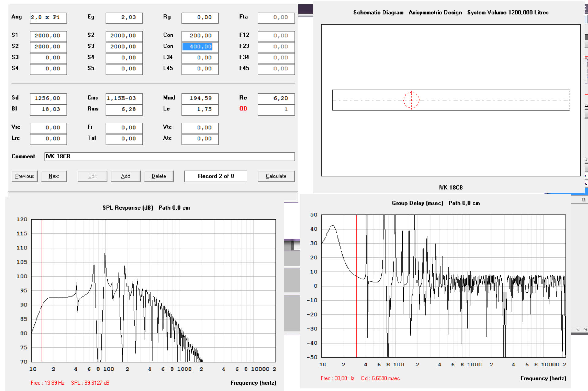
Task: Select the Mmd field showing 194,59
Action: coord(200,98)
